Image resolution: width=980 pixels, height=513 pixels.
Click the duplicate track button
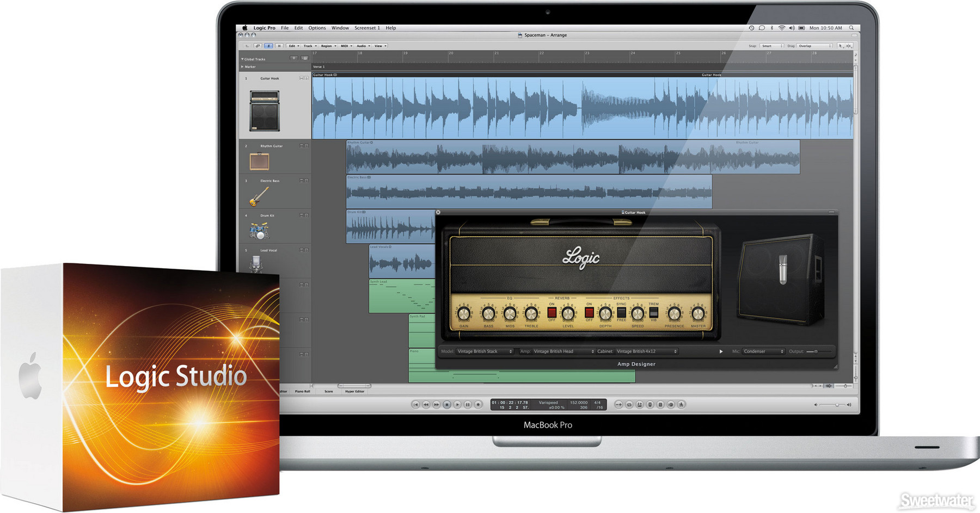pos(304,58)
